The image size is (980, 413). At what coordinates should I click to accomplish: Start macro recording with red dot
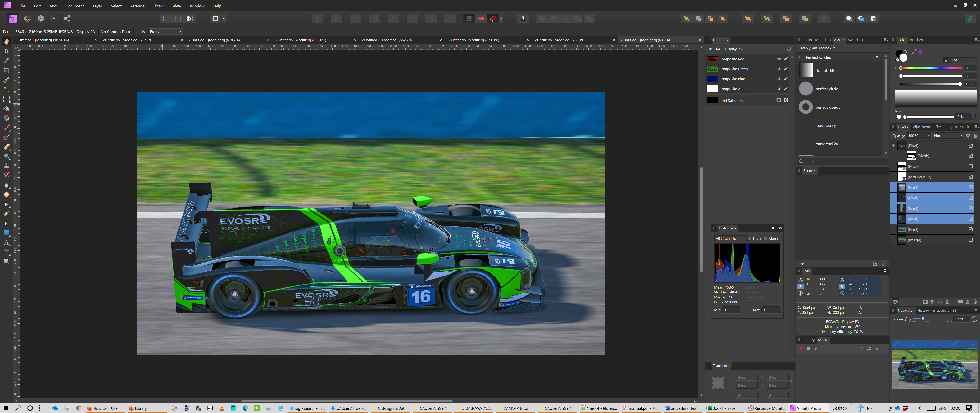point(801,348)
